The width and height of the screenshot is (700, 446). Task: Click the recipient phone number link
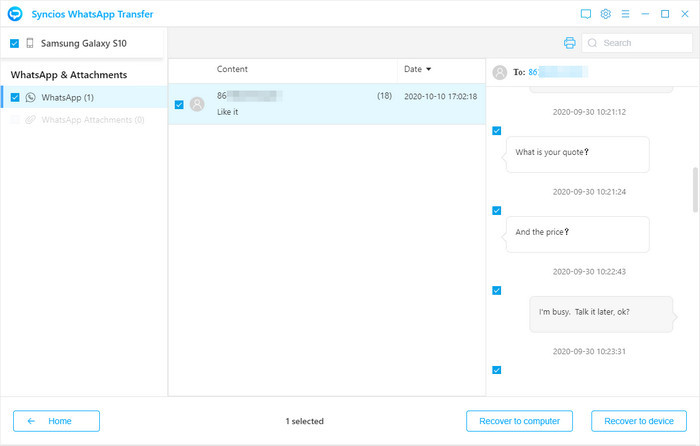point(558,72)
